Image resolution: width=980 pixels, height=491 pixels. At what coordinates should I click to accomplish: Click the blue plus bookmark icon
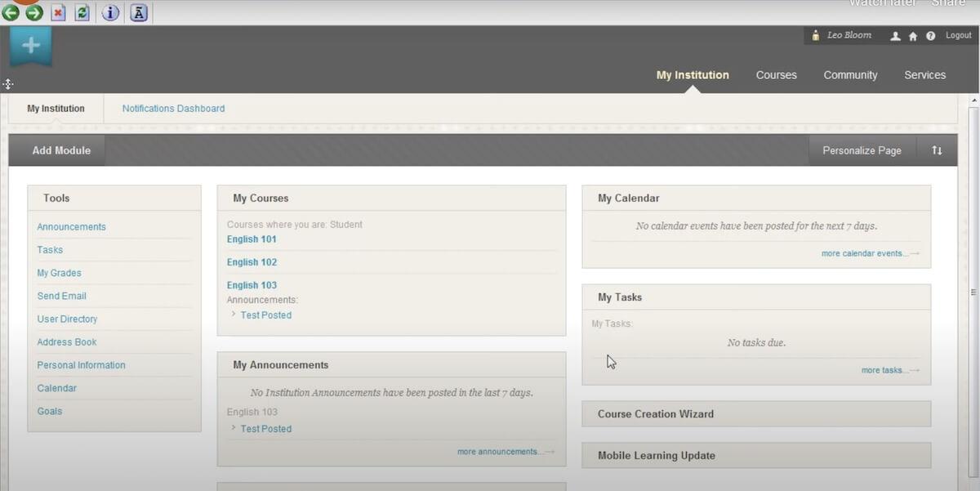pyautogui.click(x=30, y=46)
